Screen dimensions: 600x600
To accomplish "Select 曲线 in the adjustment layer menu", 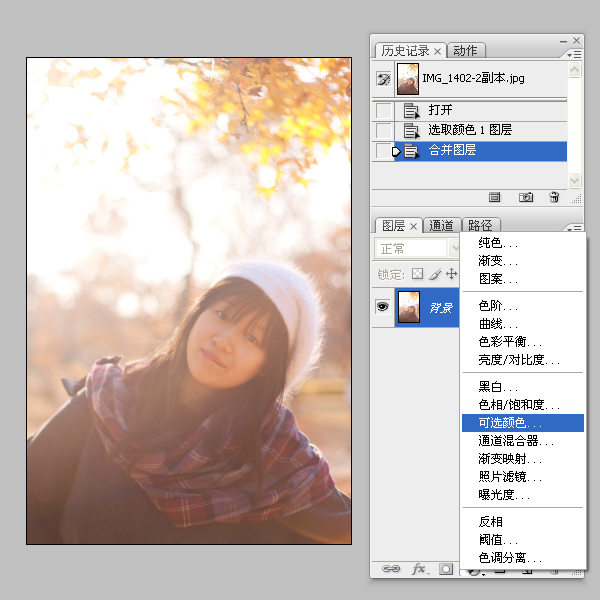I will coord(497,324).
